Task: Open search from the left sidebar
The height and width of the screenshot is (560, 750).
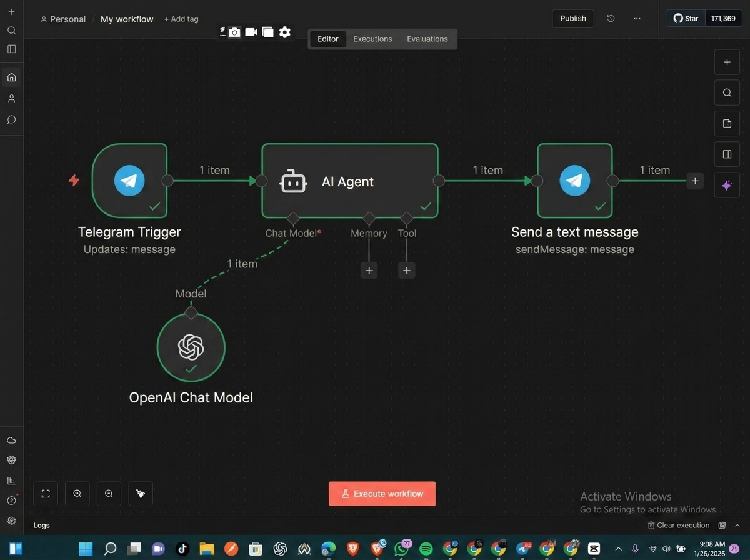Action: pyautogui.click(x=11, y=30)
